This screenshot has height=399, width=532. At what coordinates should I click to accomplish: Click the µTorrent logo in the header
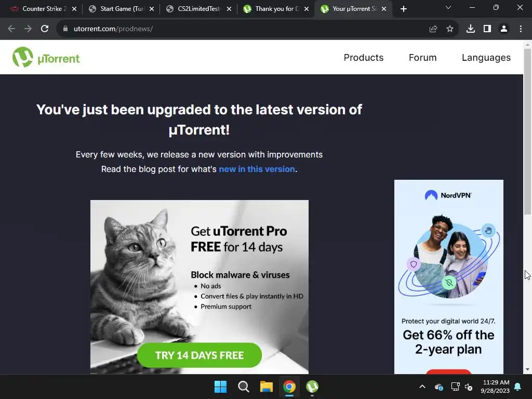pyautogui.click(x=46, y=57)
